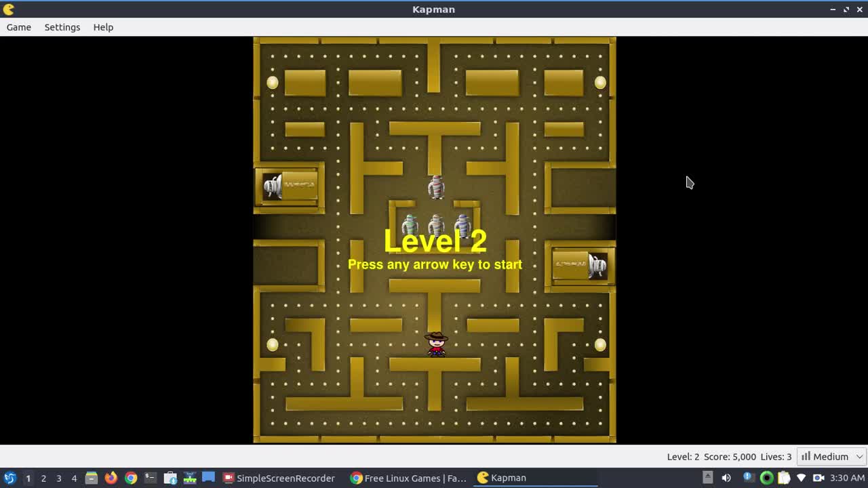Image resolution: width=868 pixels, height=488 pixels.
Task: Click the blue notification tray icon
Action: pos(748,477)
